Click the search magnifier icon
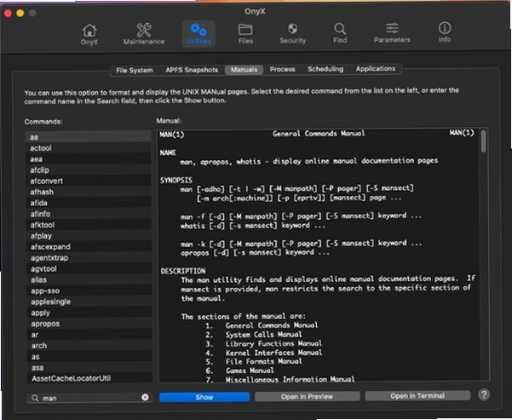 35,398
